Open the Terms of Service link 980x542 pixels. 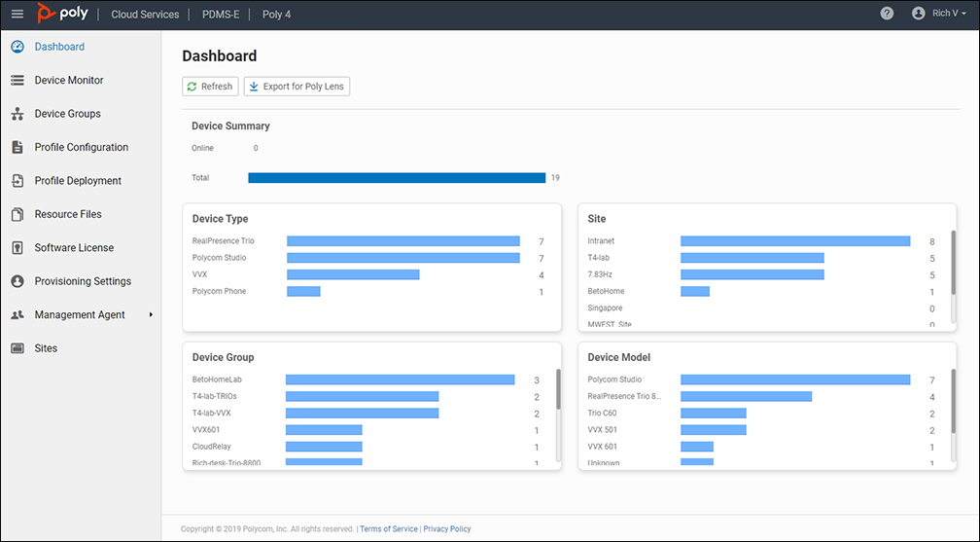click(389, 528)
